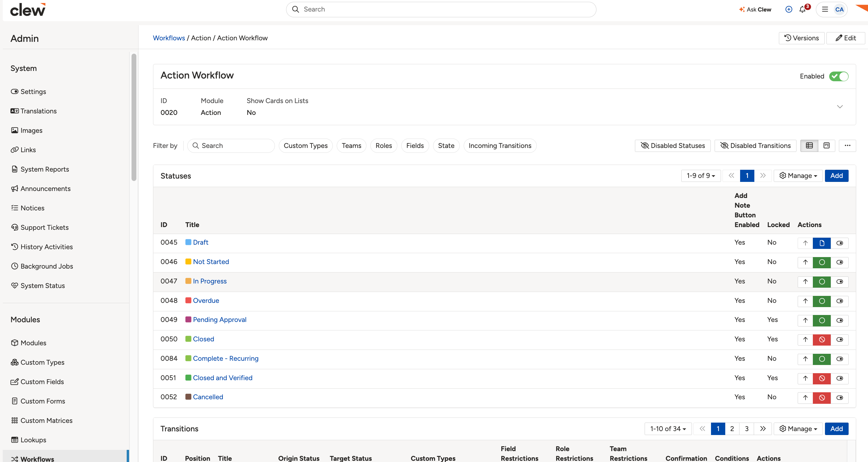The width and height of the screenshot is (868, 462).
Task: Go to Transitions page 2
Action: coord(732,429)
